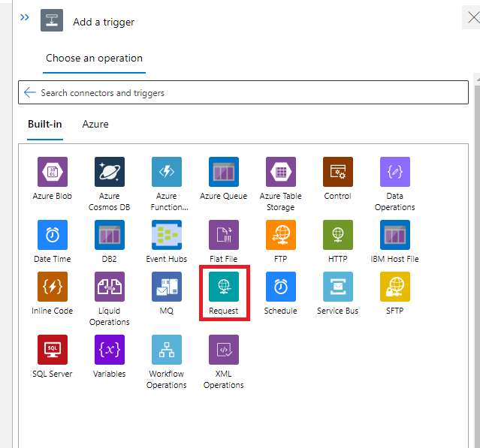This screenshot has height=448, width=480.
Task: Choose the Workflow Operations connector
Action: (x=167, y=350)
